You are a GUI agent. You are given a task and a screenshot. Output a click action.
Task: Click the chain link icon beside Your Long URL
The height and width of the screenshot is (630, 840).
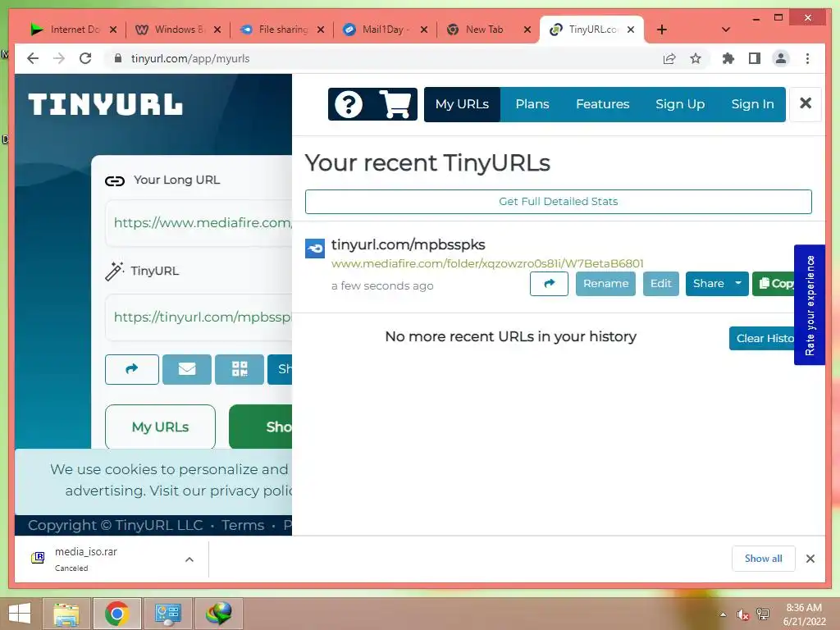click(115, 181)
